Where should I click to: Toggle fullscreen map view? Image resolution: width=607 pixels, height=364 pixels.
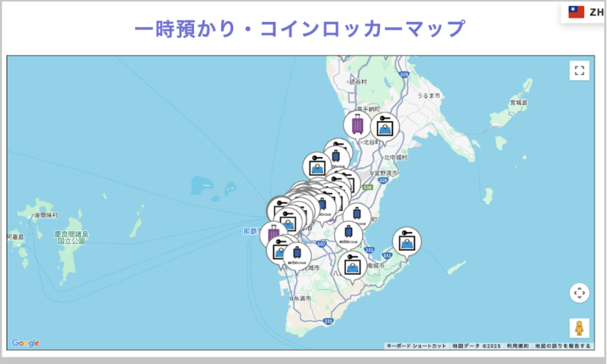click(579, 70)
